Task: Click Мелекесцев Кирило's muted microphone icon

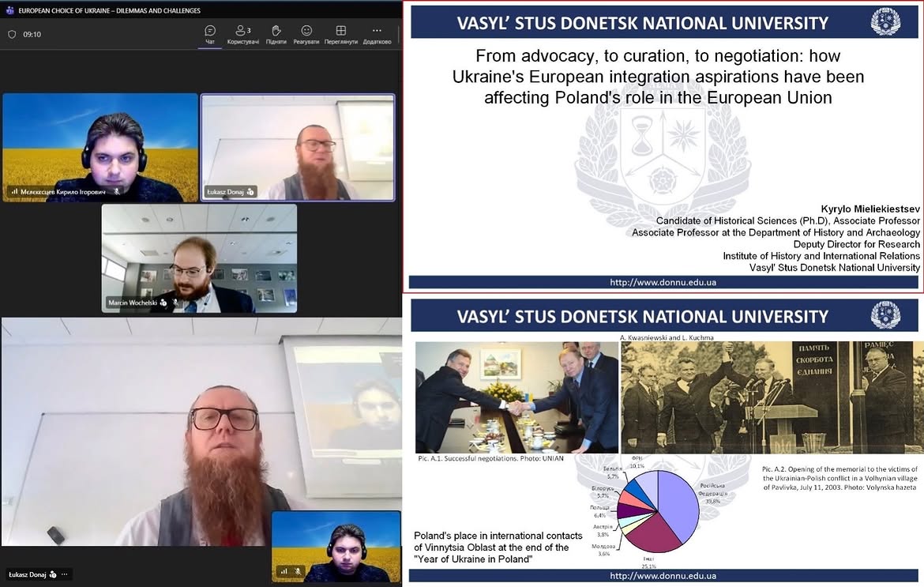Action: (117, 191)
